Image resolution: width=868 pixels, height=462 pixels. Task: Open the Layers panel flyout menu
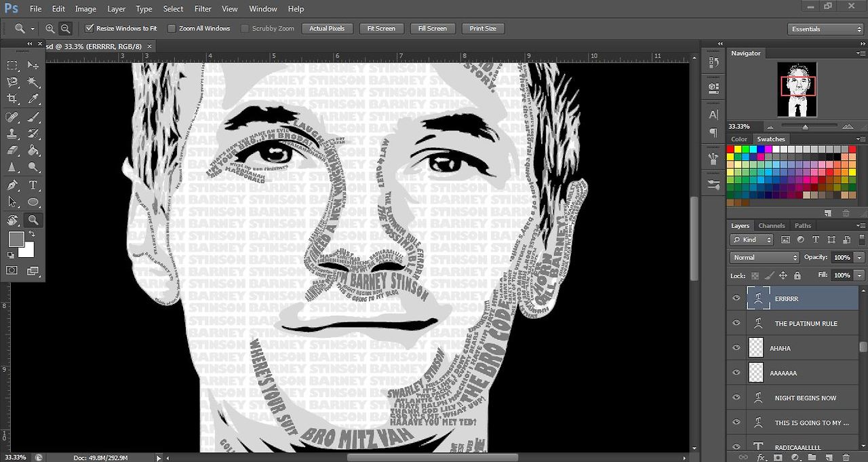pos(861,226)
